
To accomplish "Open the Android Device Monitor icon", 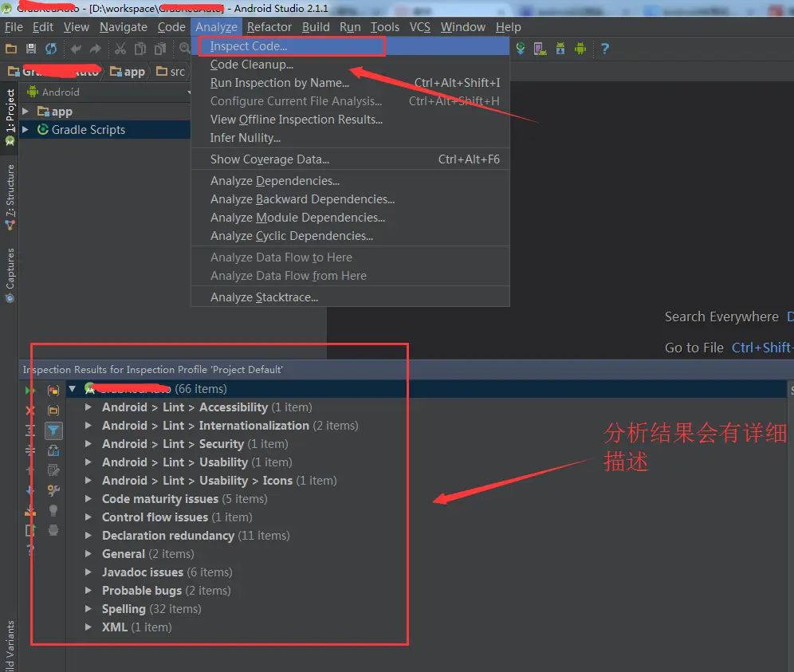I will [x=580, y=49].
